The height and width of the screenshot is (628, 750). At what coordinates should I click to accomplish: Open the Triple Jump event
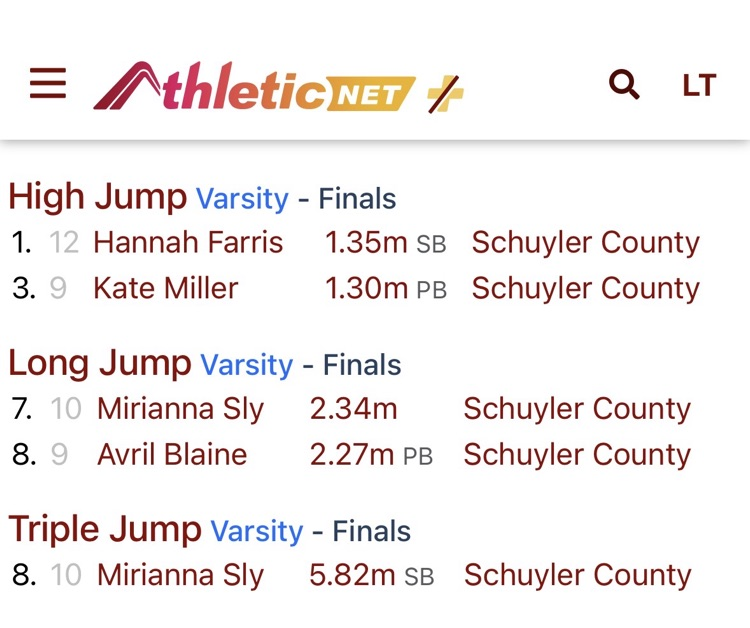coord(104,530)
